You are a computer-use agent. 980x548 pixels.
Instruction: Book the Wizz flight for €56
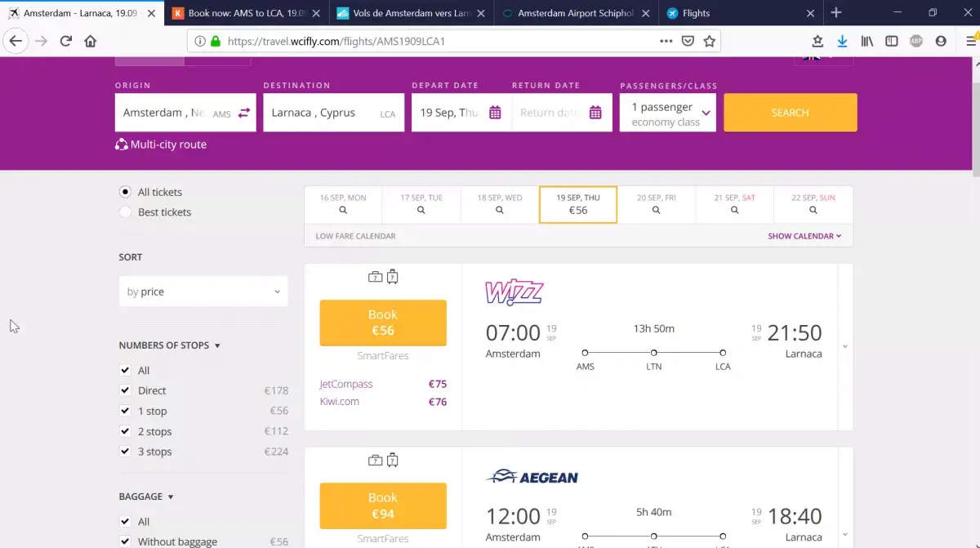point(383,323)
